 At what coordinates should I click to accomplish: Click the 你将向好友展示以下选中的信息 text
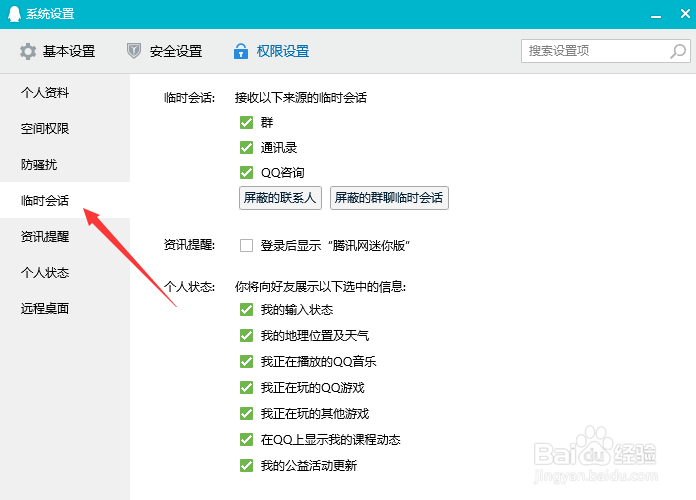pyautogui.click(x=320, y=286)
